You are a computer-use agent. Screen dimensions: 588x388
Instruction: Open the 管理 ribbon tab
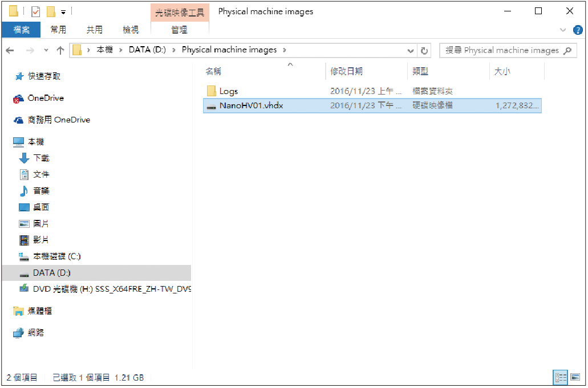coord(179,30)
